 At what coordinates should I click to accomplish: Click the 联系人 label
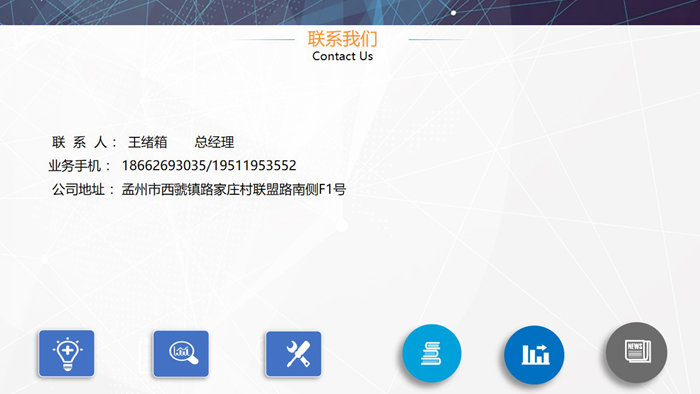84,142
